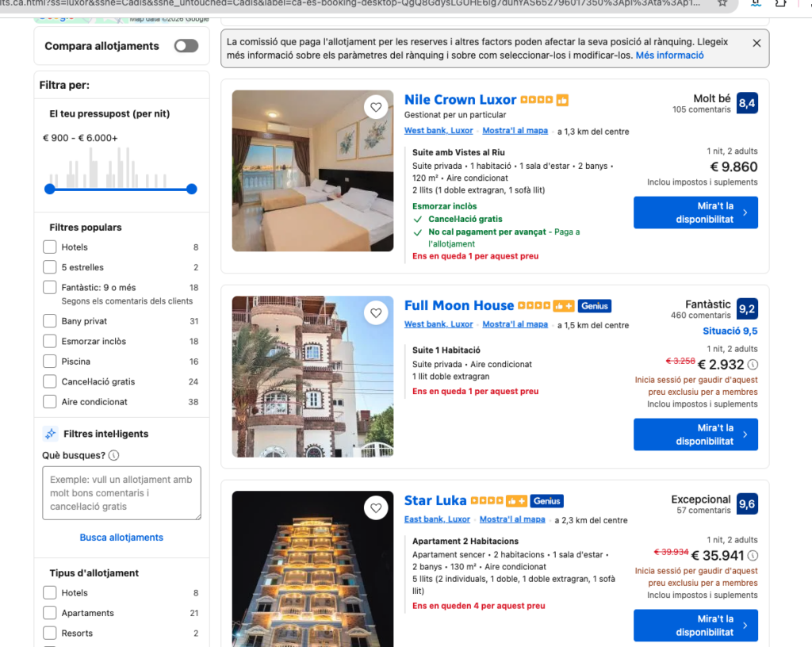This screenshot has width=812, height=647.
Task: Check Apartaments under Tipus d'allotjament
Action: tap(50, 613)
